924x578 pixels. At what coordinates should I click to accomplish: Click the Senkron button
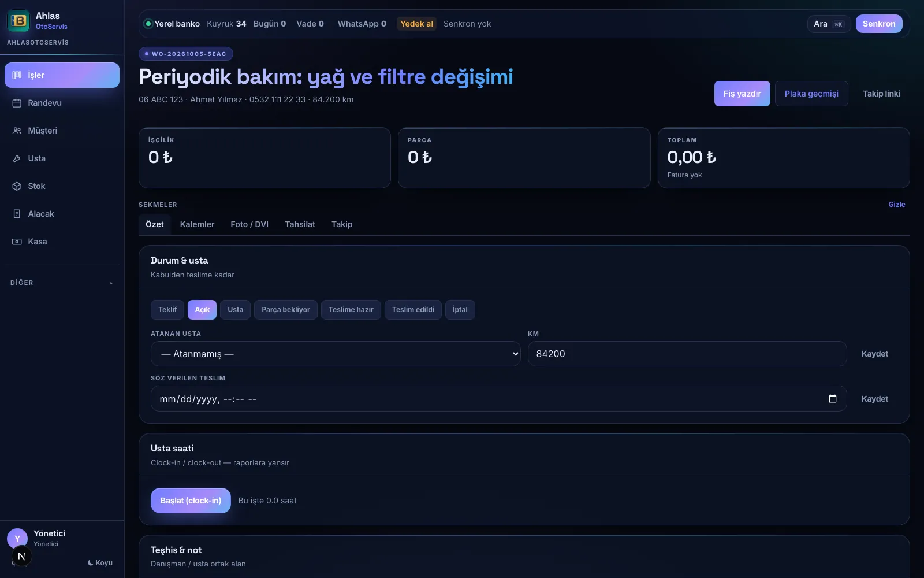pyautogui.click(x=879, y=24)
